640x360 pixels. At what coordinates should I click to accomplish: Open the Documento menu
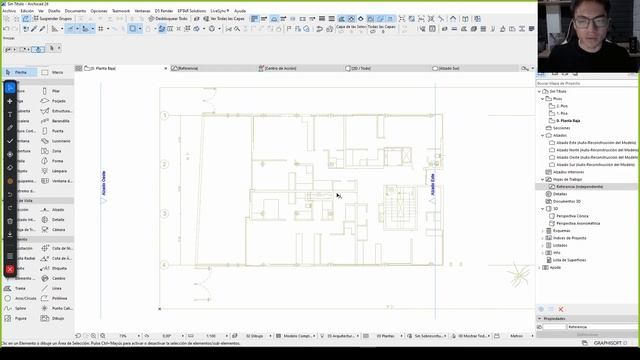coord(76,11)
